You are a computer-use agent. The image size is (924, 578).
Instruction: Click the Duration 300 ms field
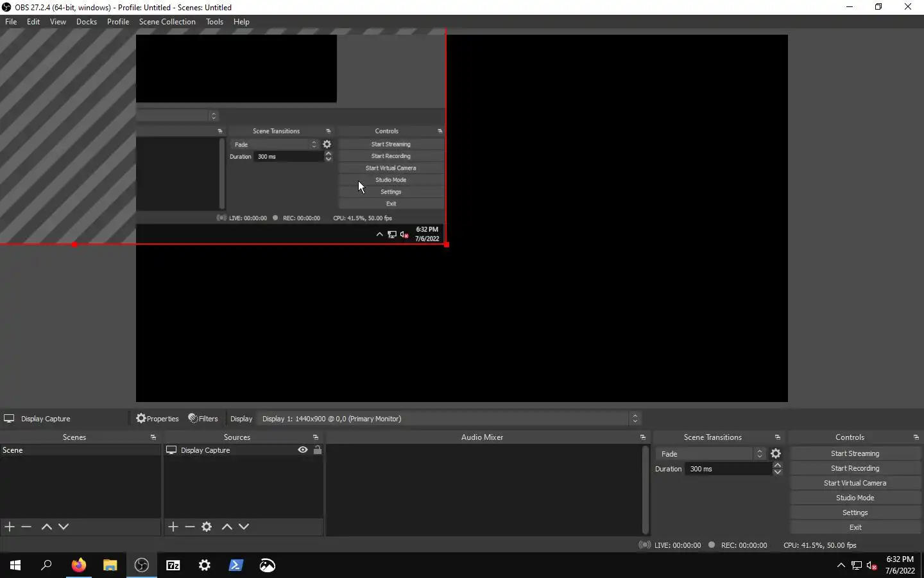[729, 469]
